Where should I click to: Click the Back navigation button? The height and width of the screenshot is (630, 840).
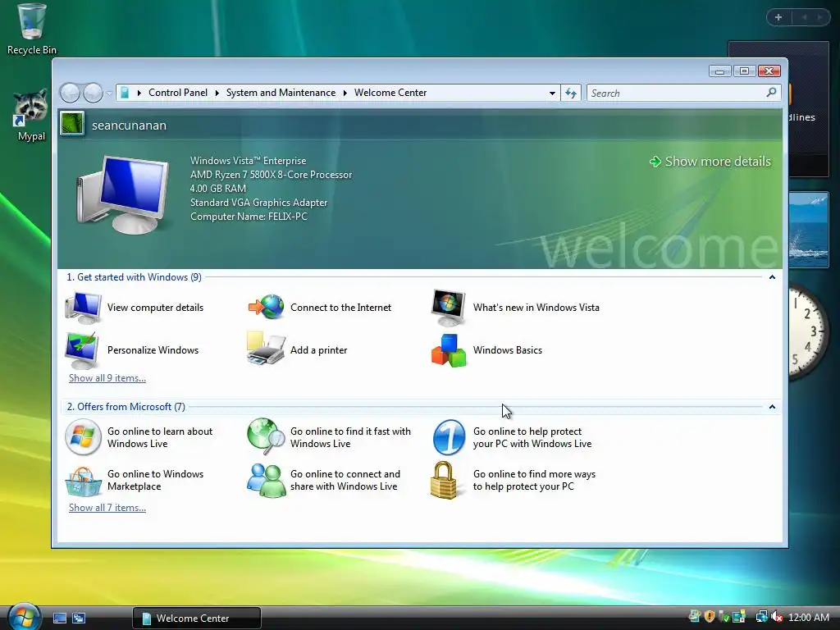70,94
